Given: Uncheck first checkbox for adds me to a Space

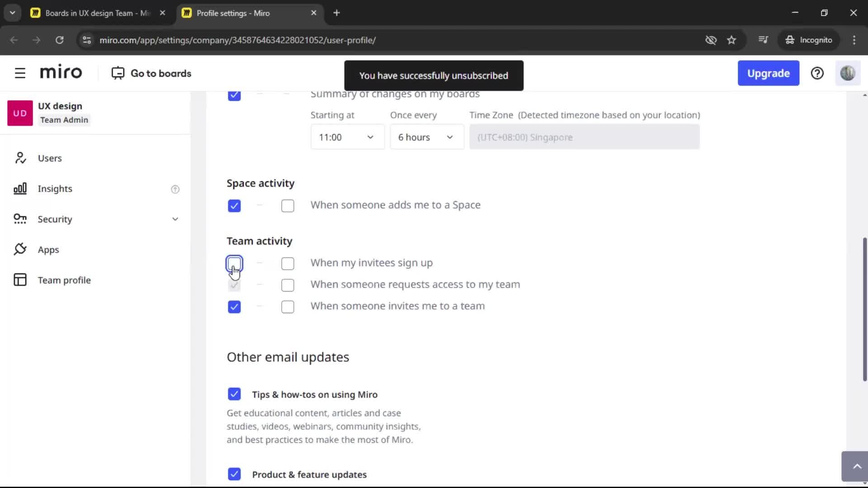Looking at the screenshot, I should coord(234,206).
